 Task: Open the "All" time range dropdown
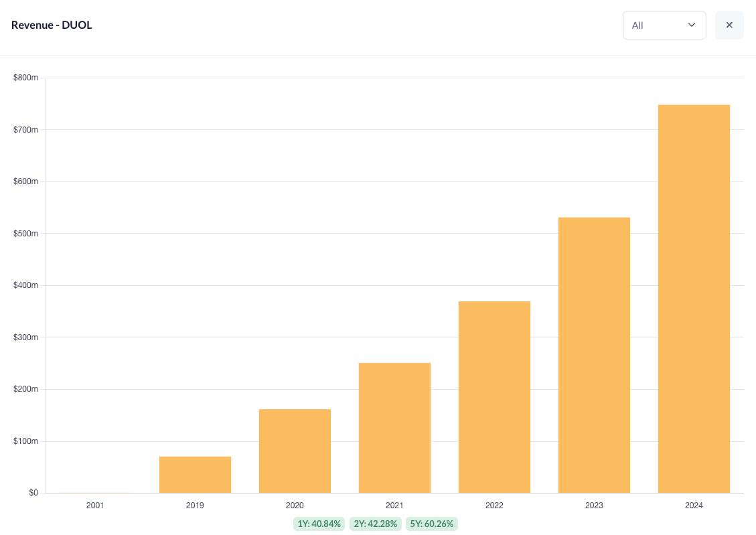pyautogui.click(x=664, y=25)
